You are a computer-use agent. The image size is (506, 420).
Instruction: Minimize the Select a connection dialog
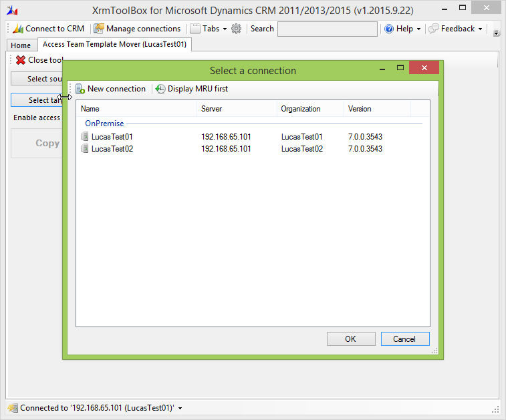382,68
